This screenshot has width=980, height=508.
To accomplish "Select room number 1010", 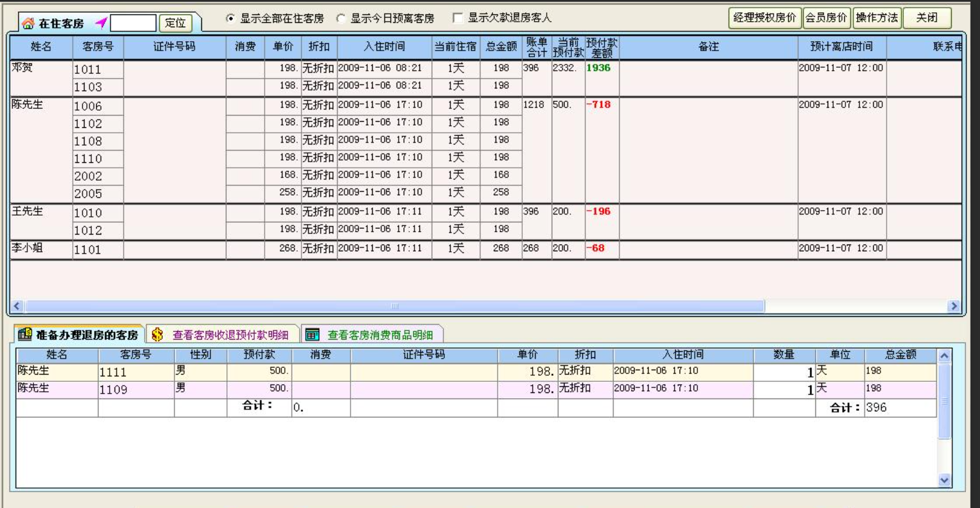I will coord(88,213).
